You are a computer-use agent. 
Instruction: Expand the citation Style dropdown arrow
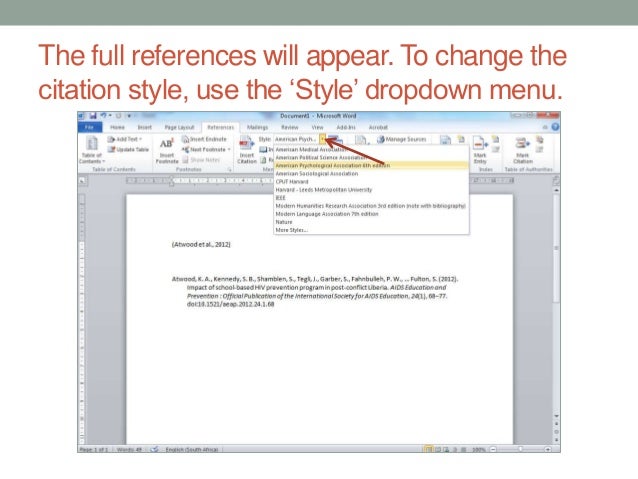pos(322,139)
